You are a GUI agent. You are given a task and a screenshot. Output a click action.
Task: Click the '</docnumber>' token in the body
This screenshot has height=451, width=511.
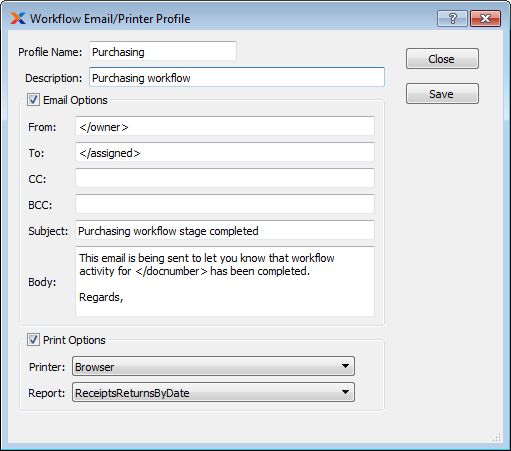[171, 271]
